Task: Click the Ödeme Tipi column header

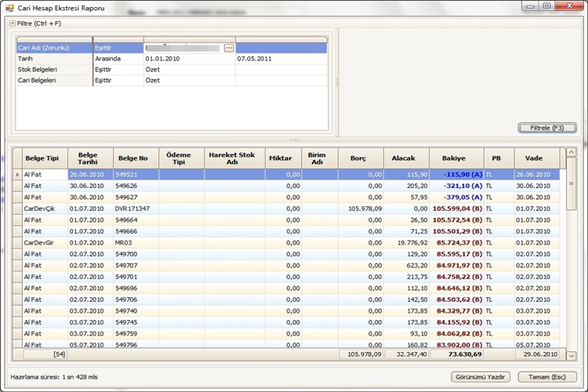Action: pos(182,158)
